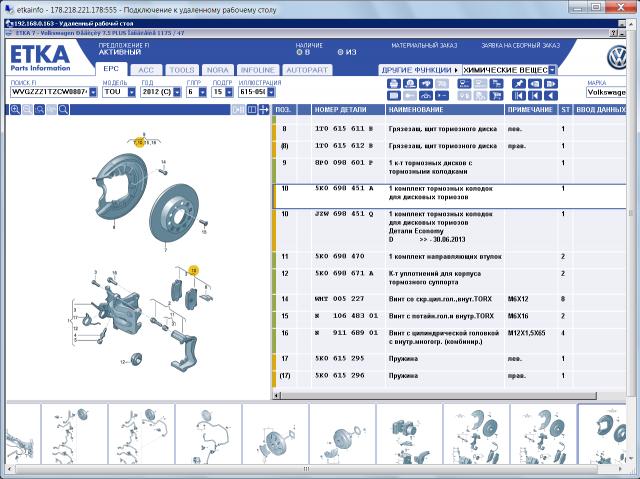The image size is (640, 479).
Task: Select the 'ИЗ' availability radio button
Action: pyautogui.click(x=340, y=52)
